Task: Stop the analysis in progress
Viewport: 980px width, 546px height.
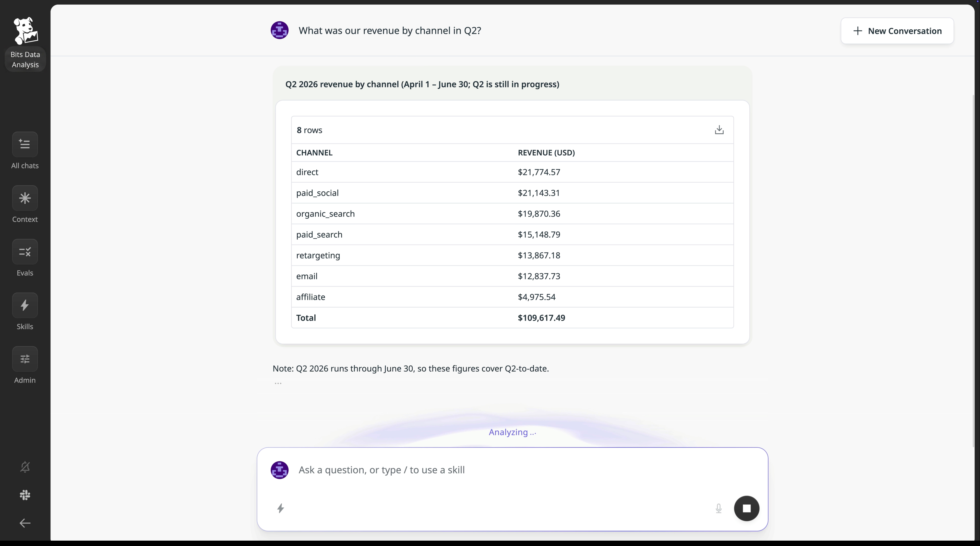Action: tap(746, 508)
